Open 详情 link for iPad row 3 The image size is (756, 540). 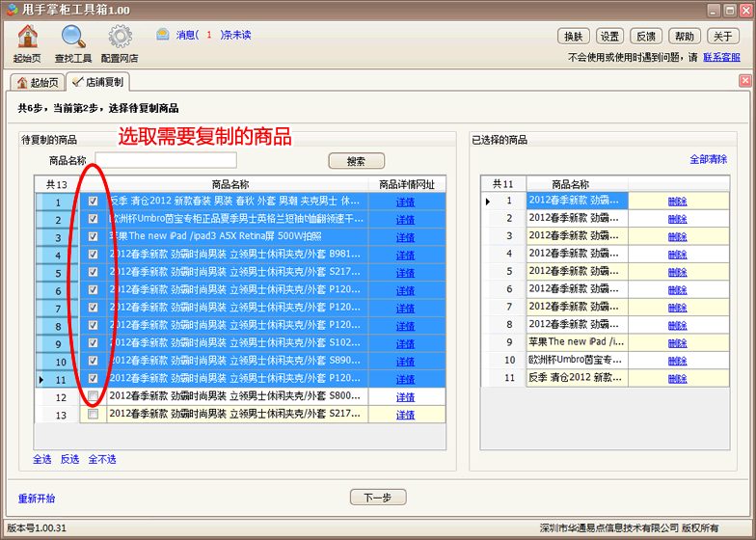click(405, 237)
